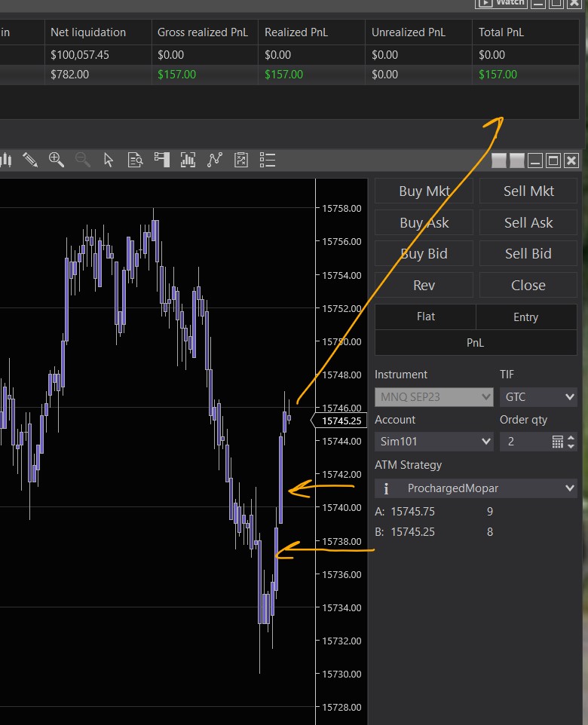Select the cursor pointer tool
The image size is (588, 725).
point(109,160)
